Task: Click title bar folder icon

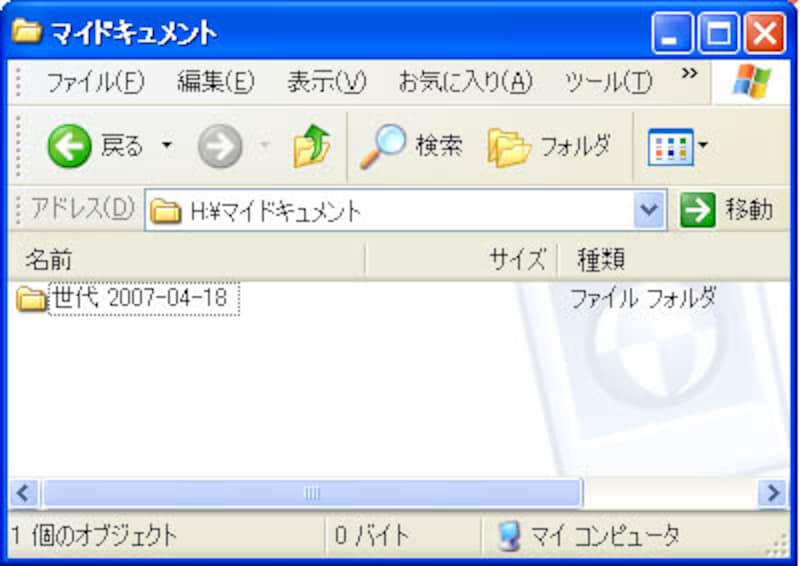Action: click(27, 32)
